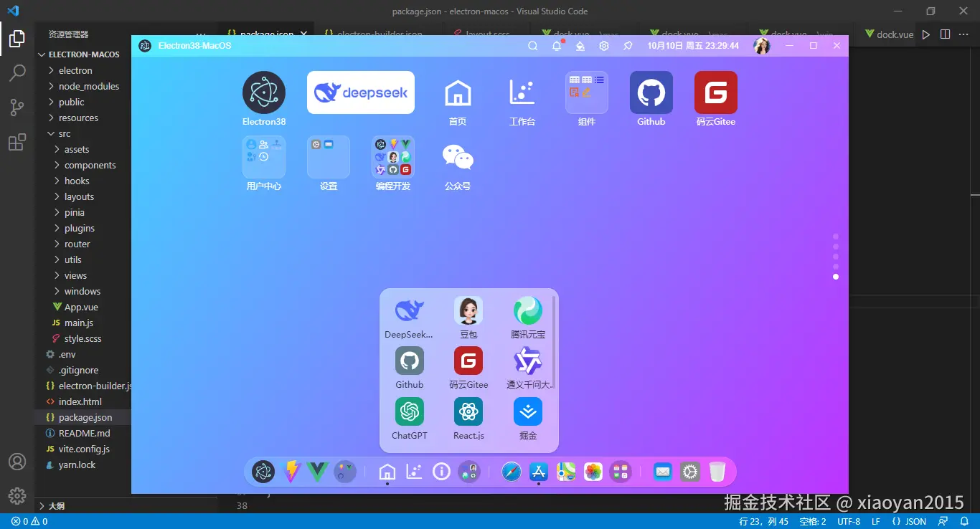Click the theme paint bucket icon

pos(580,46)
